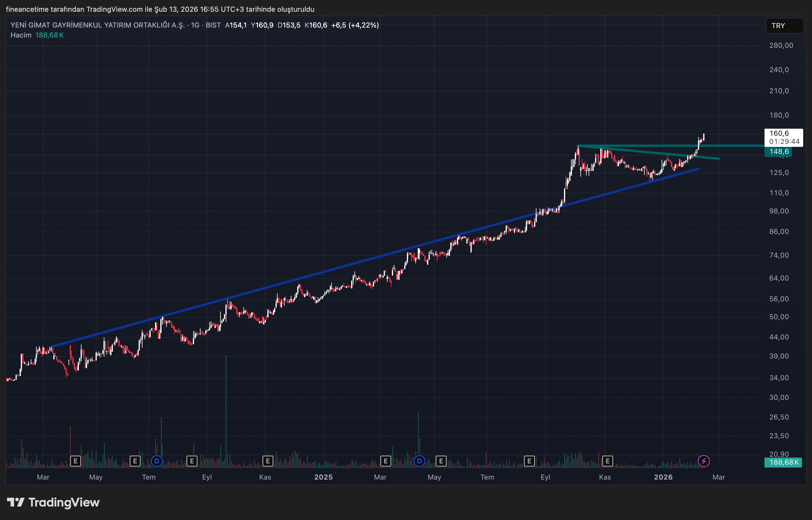The image size is (812, 520).
Task: Click earnings E marker between Mar and May 2024
Action: [x=75, y=461]
